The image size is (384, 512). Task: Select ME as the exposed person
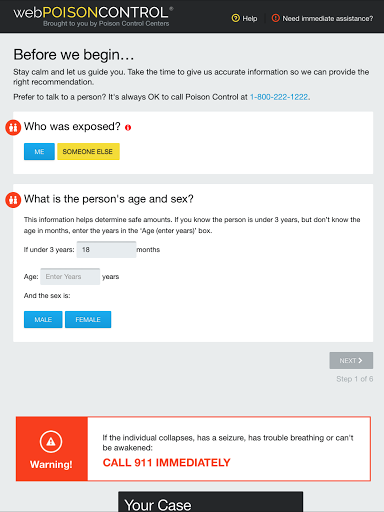(39, 152)
